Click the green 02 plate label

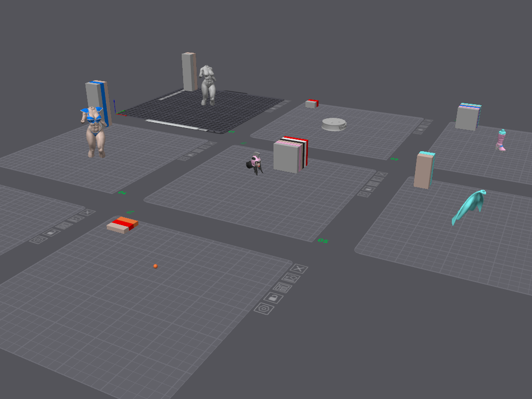click(394, 159)
